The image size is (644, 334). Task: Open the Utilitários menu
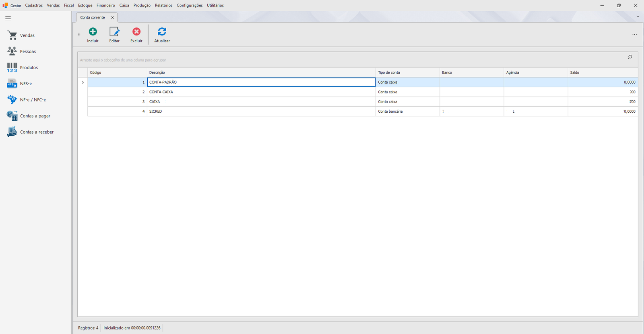coord(215,5)
